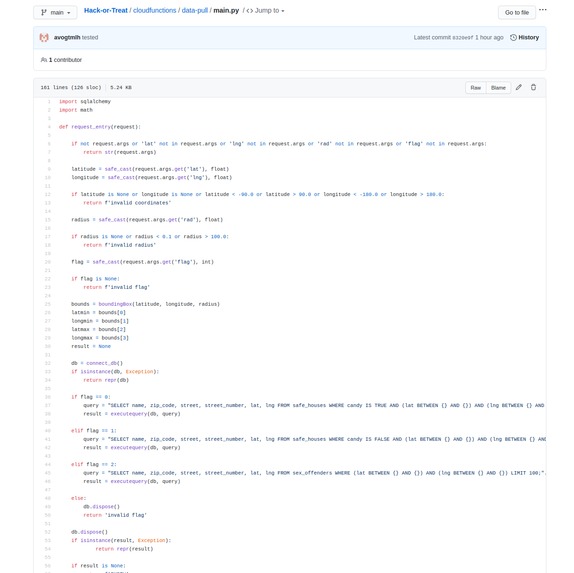Click the 'else:' line
Image resolution: width=574 pixels, height=573 pixels.
79,498
